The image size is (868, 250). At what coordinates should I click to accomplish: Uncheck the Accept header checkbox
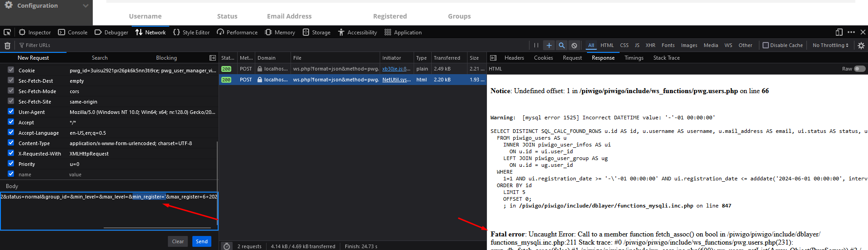click(x=11, y=122)
